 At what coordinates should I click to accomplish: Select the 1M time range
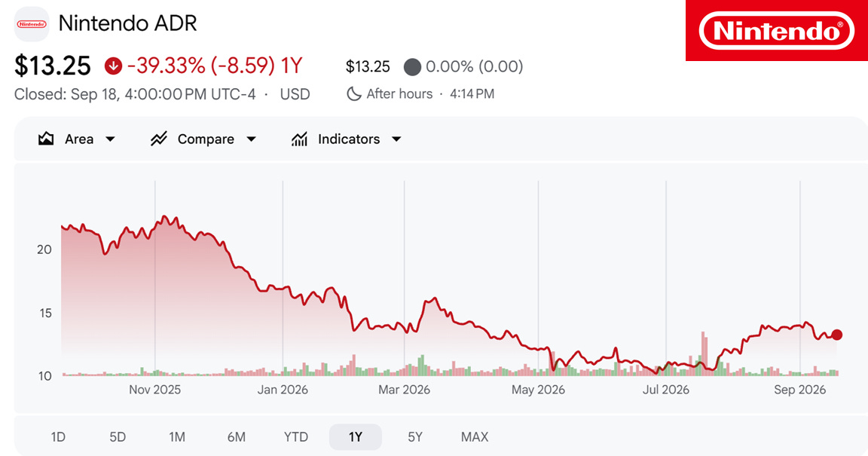click(x=177, y=436)
